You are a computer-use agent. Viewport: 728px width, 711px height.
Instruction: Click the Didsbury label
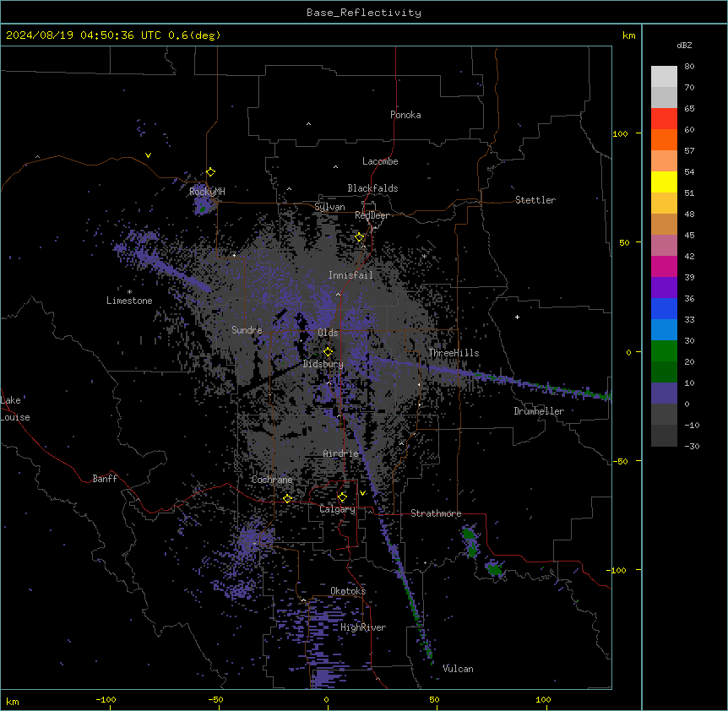click(x=323, y=364)
